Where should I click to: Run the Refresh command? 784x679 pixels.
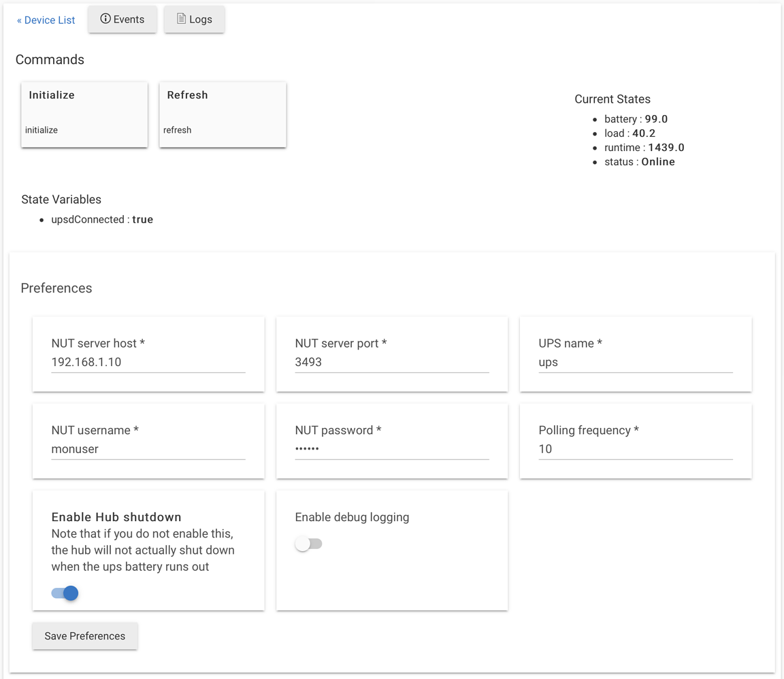[223, 114]
